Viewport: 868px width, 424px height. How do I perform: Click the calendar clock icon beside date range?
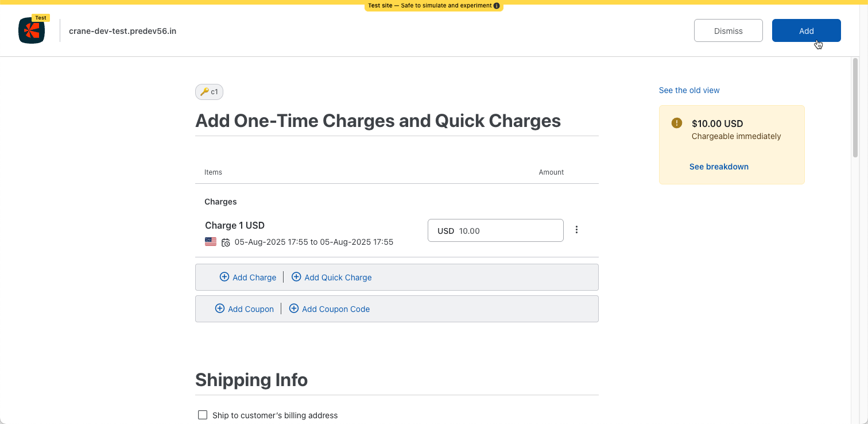226,242
